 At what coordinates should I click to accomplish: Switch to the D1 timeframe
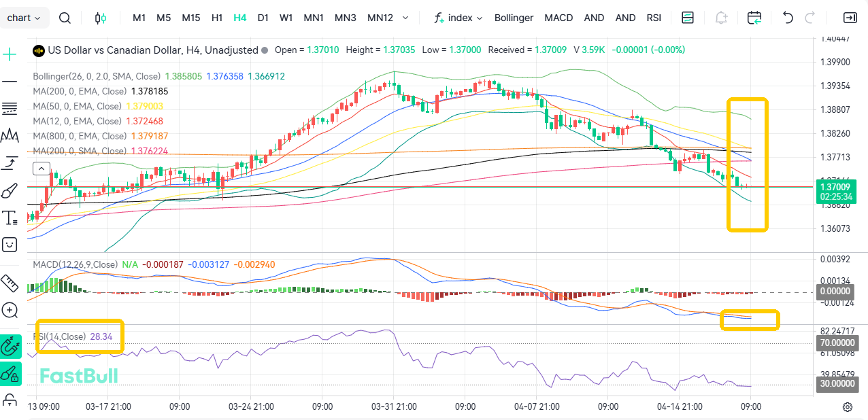pos(263,18)
